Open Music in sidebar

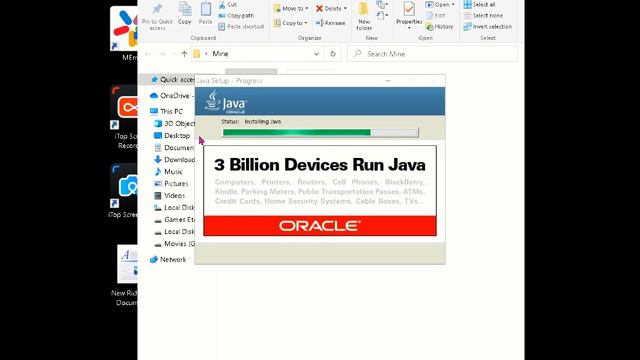169,172
